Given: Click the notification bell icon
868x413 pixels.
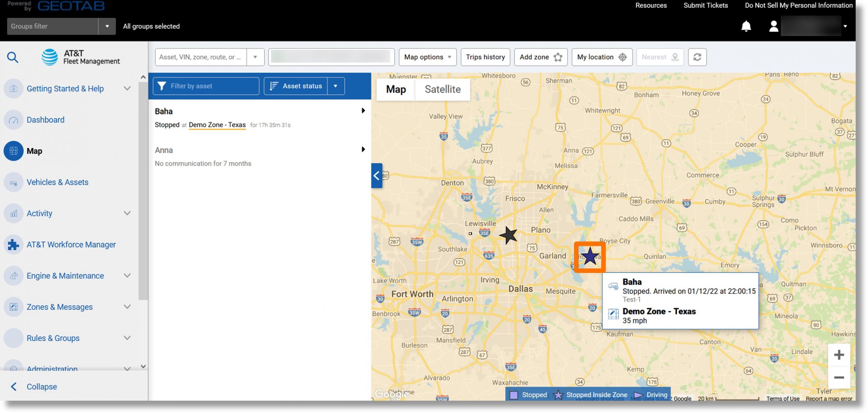Looking at the screenshot, I should pos(746,26).
